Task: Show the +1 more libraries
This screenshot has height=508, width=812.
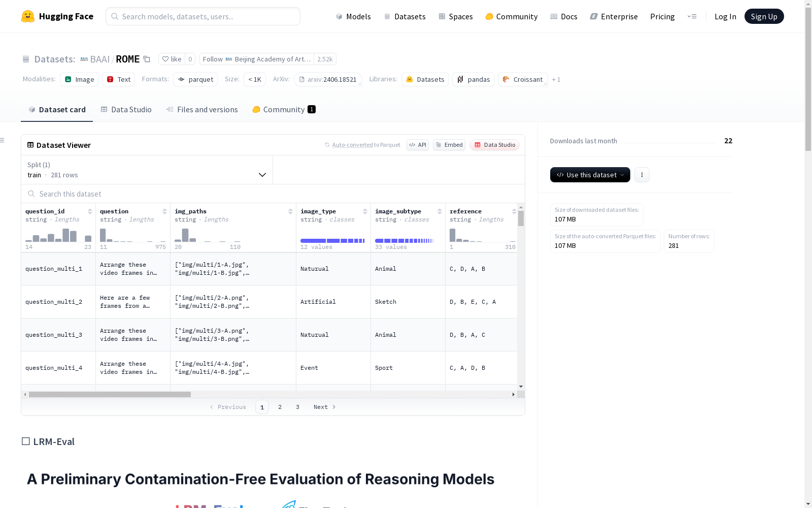Action: coord(556,79)
